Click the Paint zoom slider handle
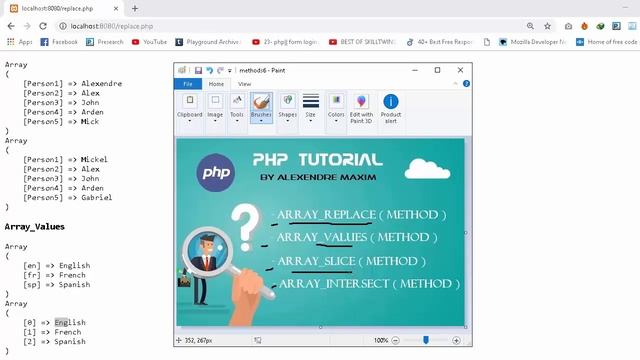Viewport: 640px width, 360px height. coord(426,340)
